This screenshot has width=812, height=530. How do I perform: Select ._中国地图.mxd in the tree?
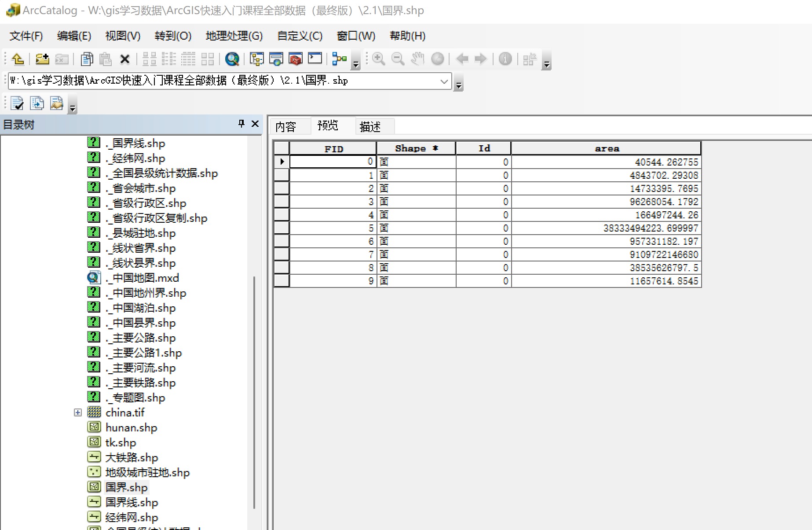click(x=142, y=278)
